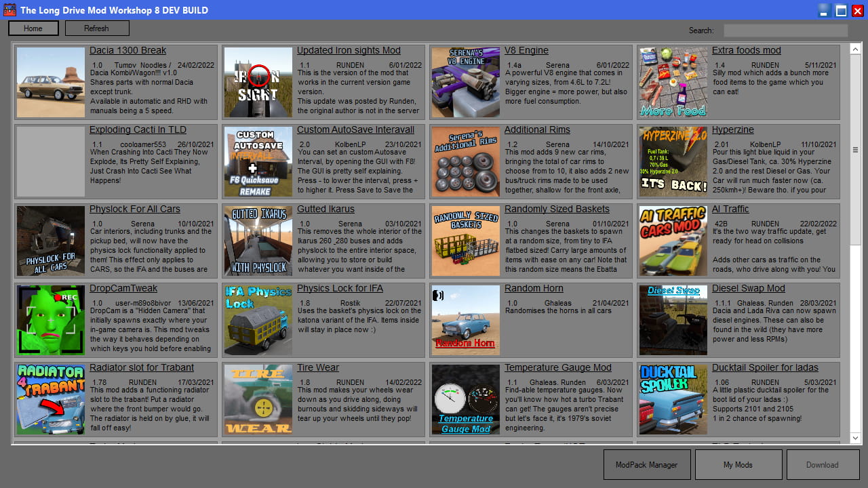Click the scrollbar down arrow

pos(855,439)
